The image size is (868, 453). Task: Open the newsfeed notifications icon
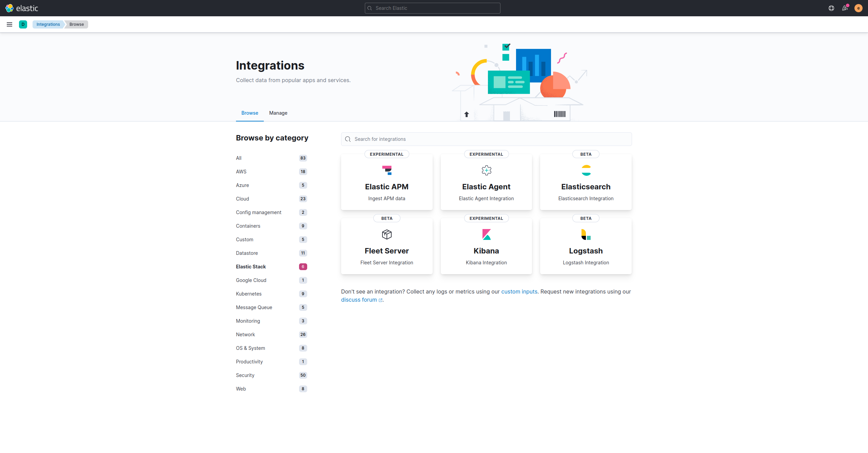pyautogui.click(x=845, y=8)
